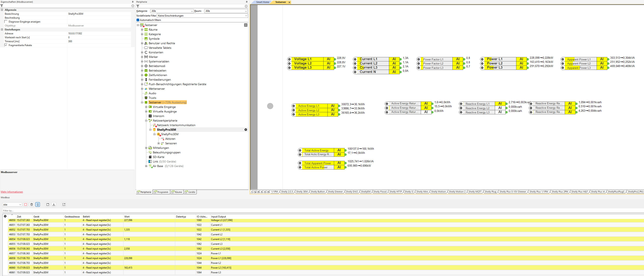Switch to the Smart Home tab

[262, 2]
